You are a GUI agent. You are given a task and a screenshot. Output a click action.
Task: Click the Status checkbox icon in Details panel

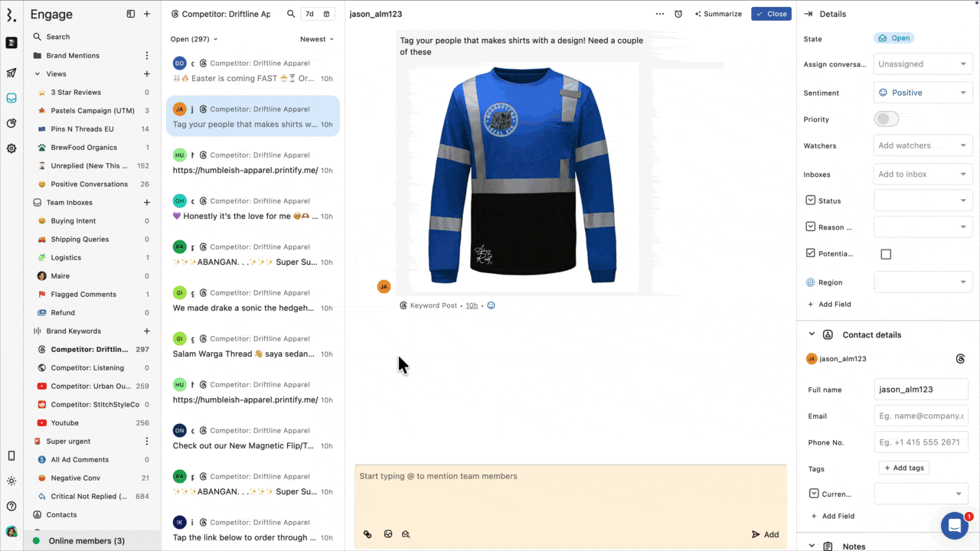click(x=810, y=200)
